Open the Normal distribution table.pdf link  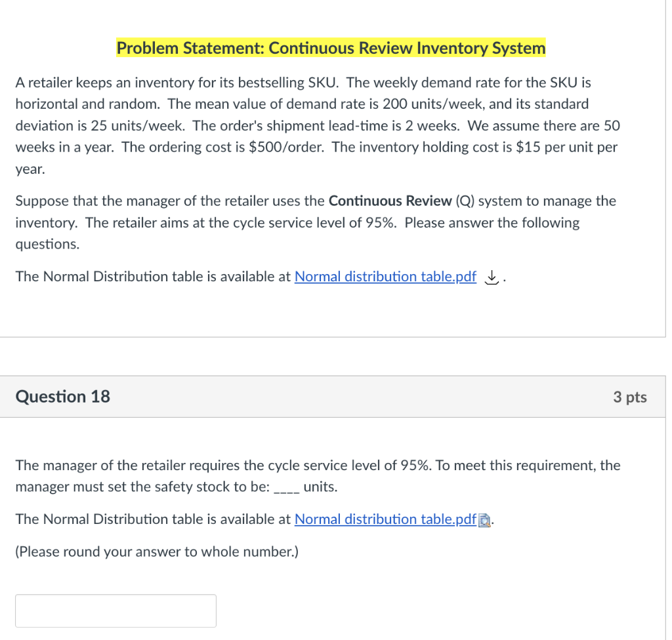tap(385, 276)
